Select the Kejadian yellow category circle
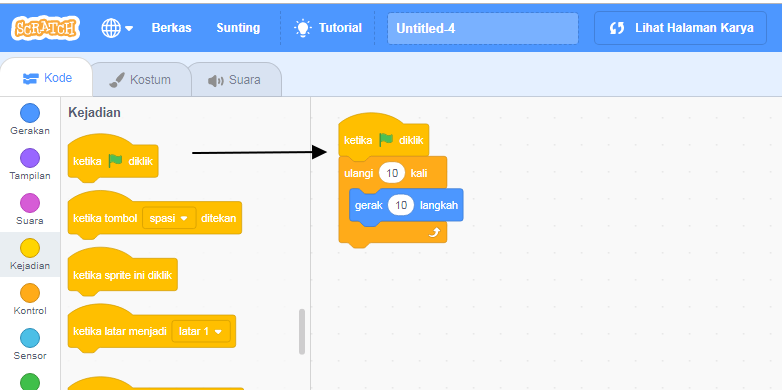This screenshot has height=390, width=782. 30,248
